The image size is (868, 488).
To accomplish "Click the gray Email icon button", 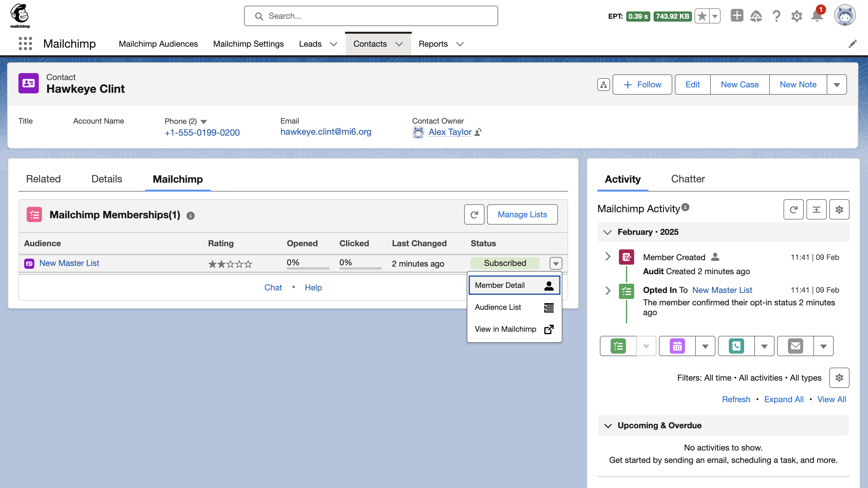I will pyautogui.click(x=795, y=346).
